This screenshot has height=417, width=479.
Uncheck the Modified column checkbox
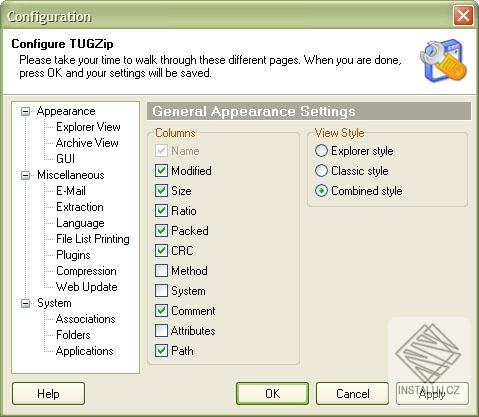tap(161, 171)
